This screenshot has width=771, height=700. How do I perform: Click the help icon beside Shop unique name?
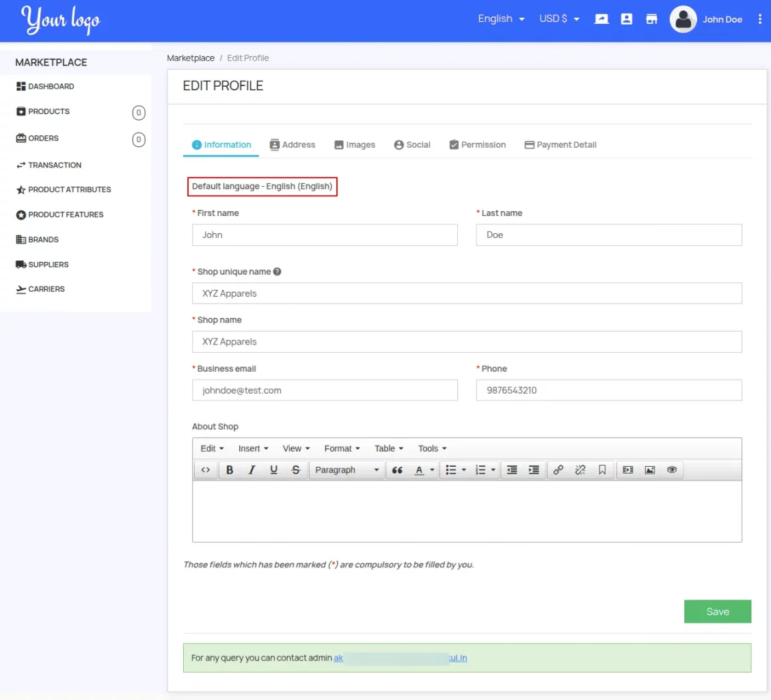pyautogui.click(x=278, y=271)
